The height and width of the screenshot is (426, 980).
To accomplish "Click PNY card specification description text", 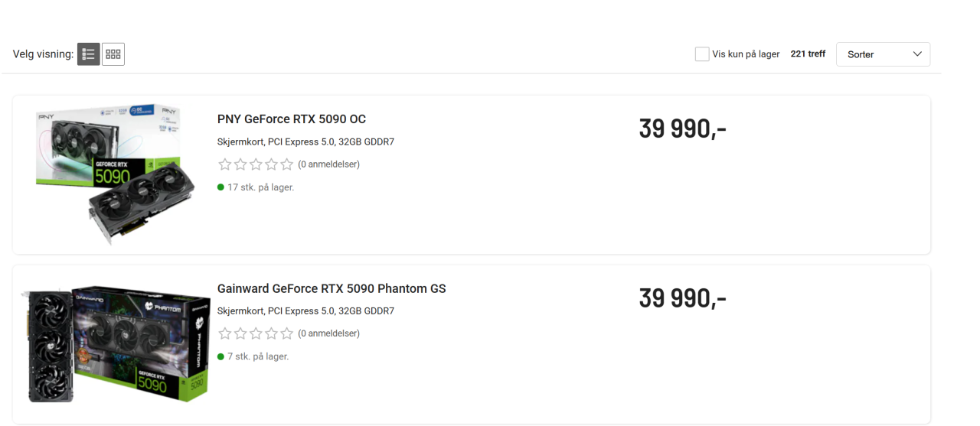I will (305, 142).
